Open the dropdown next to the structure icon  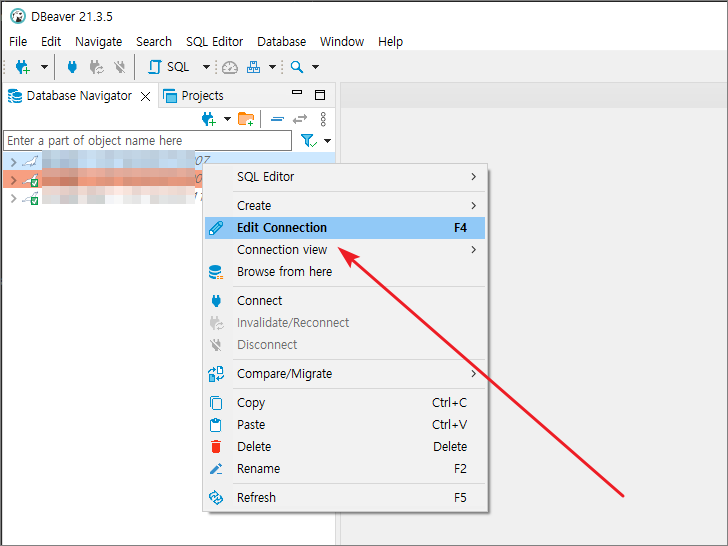point(273,67)
